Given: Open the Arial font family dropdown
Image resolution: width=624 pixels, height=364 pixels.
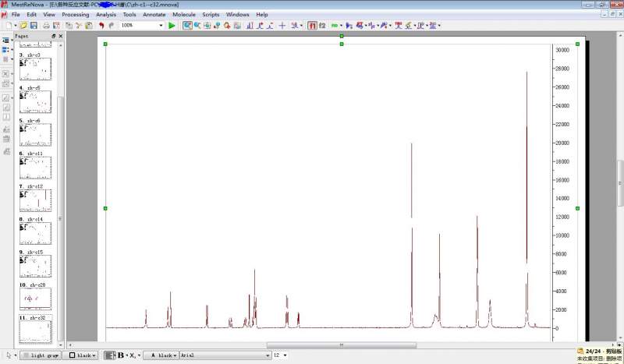Looking at the screenshot, I should click(225, 355).
